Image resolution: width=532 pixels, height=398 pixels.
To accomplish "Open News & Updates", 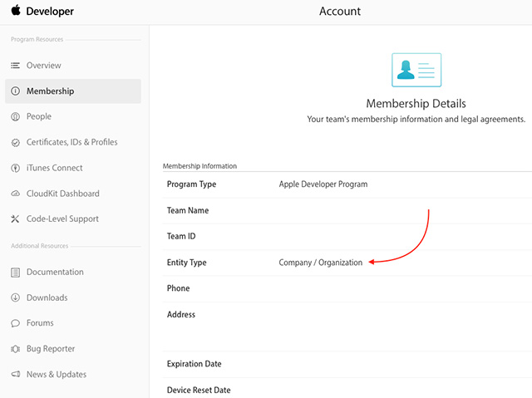I will tap(57, 374).
